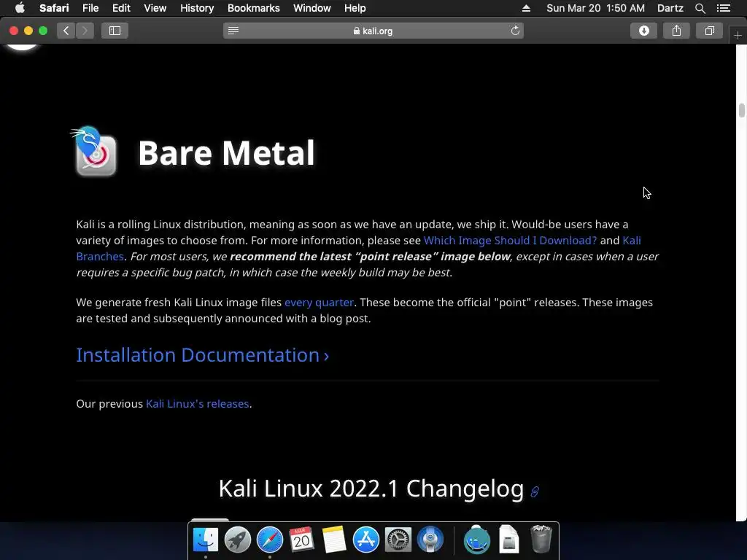Image resolution: width=747 pixels, height=560 pixels.
Task: Open the Edit menu
Action: coord(121,8)
